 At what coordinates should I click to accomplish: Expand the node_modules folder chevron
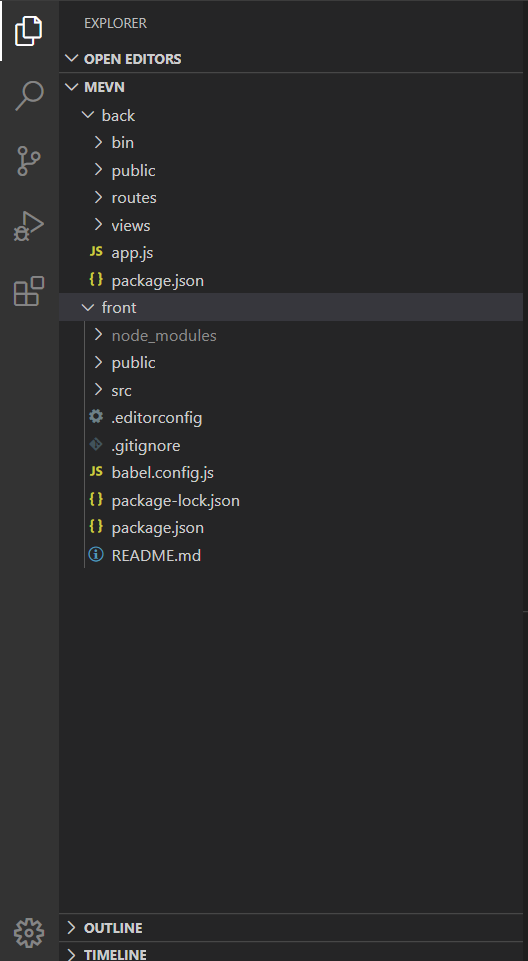point(98,335)
